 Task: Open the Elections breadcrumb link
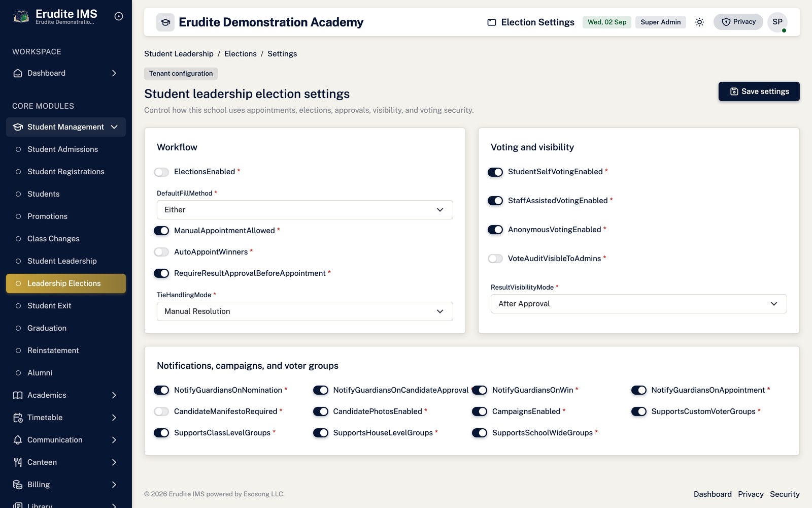241,54
